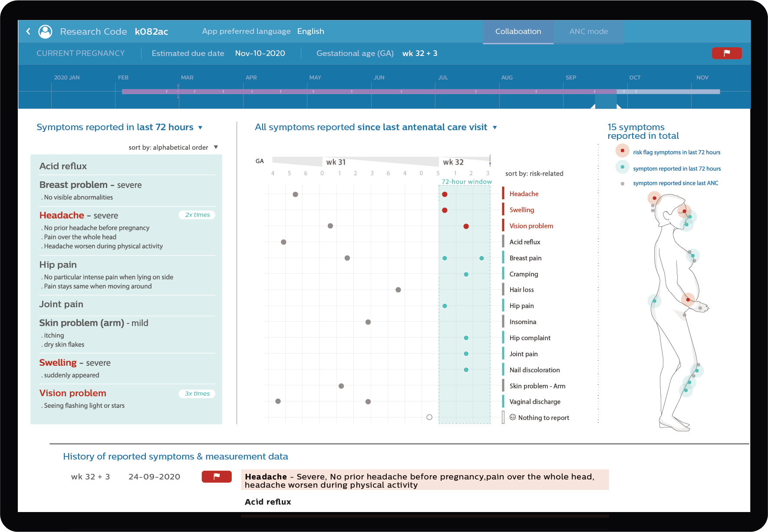Toggle the red Vision problem dot on the chart
Screen dimensions: 768x532
466,226
